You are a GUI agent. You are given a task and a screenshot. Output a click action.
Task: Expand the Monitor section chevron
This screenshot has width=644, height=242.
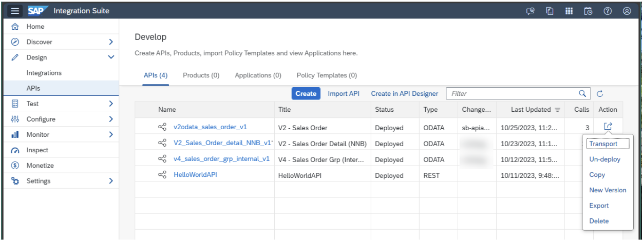click(x=111, y=134)
